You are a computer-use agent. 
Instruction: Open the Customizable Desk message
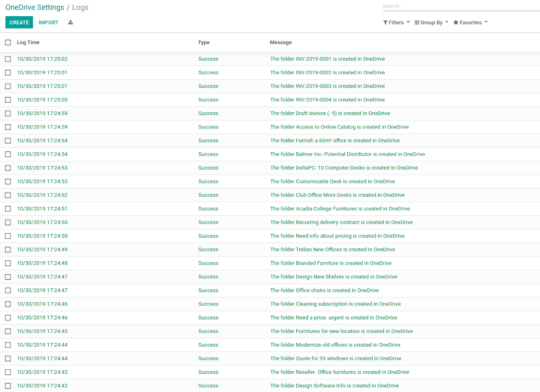click(332, 181)
